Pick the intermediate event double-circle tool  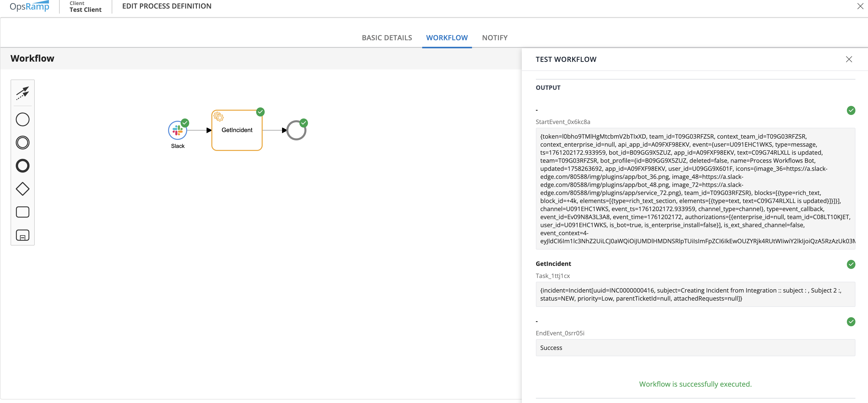(x=23, y=143)
